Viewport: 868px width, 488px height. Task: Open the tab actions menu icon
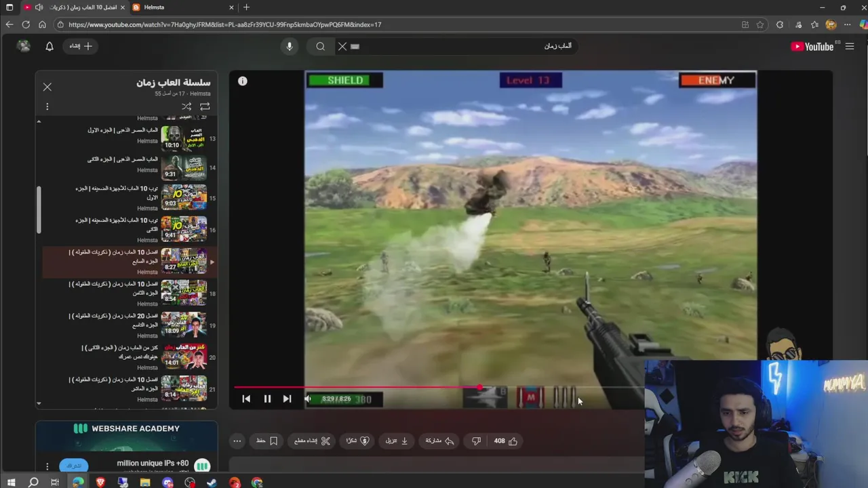[x=9, y=7]
